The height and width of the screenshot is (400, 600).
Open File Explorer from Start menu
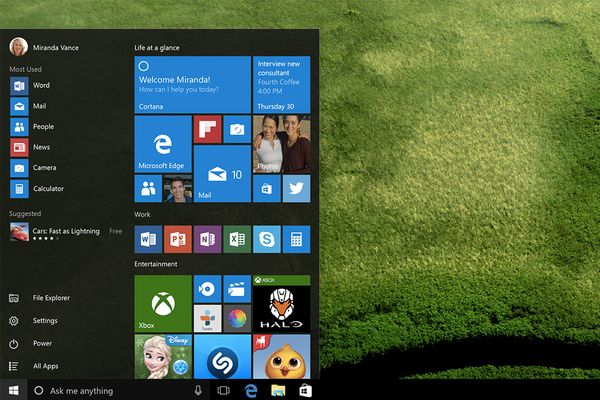point(50,297)
